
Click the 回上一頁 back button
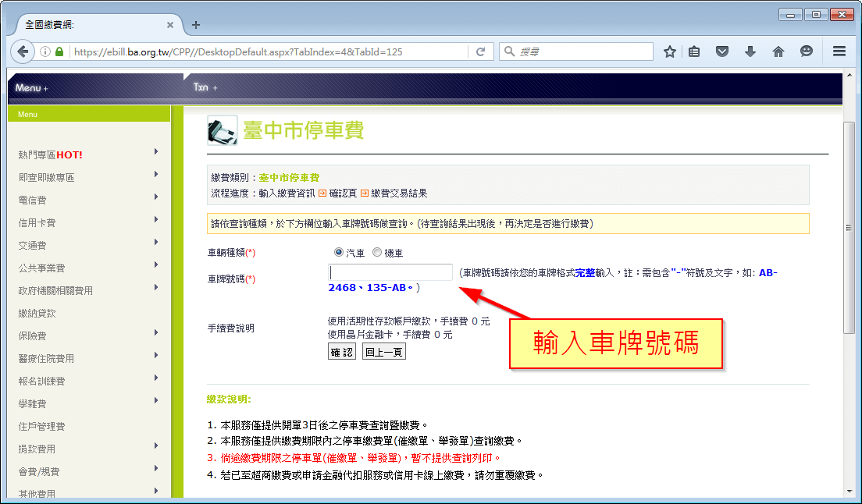(x=384, y=352)
